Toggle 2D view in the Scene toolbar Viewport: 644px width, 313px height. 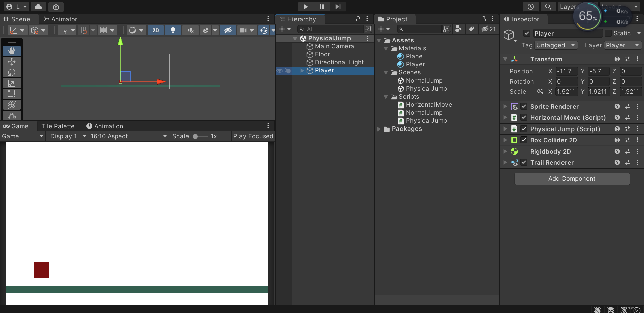tap(156, 30)
